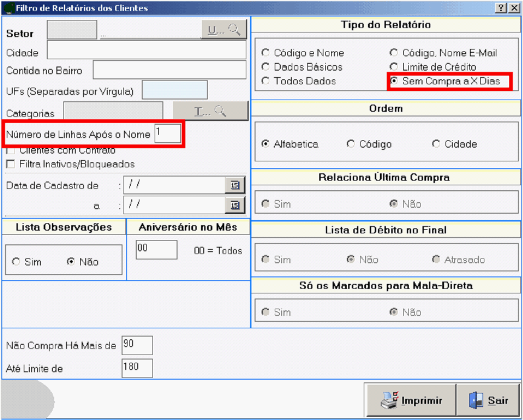Choose Todos Dados report type

coord(265,81)
